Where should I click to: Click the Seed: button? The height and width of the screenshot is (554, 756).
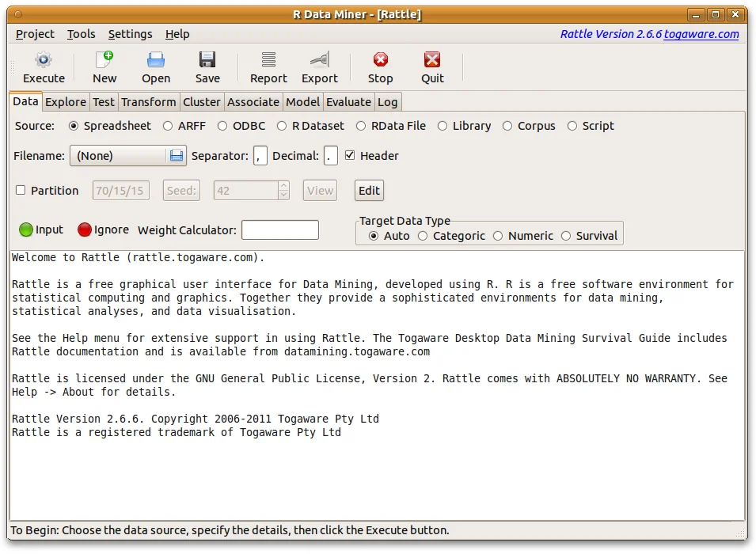tap(181, 191)
